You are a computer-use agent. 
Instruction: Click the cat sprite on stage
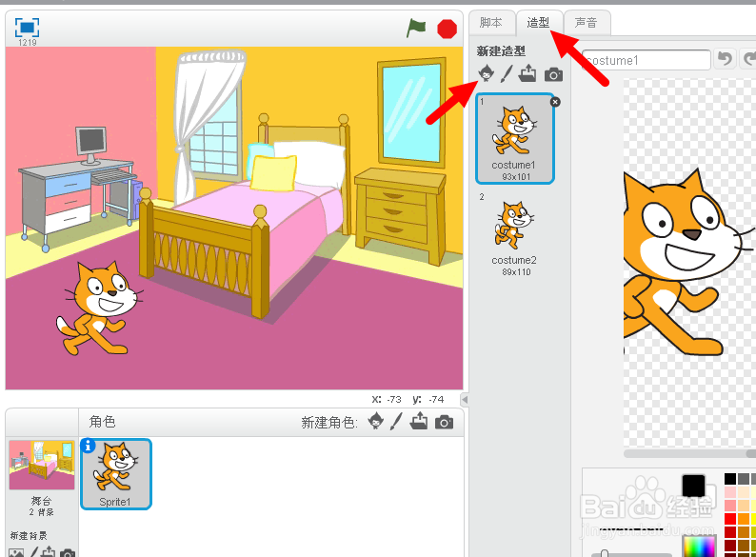point(99,308)
